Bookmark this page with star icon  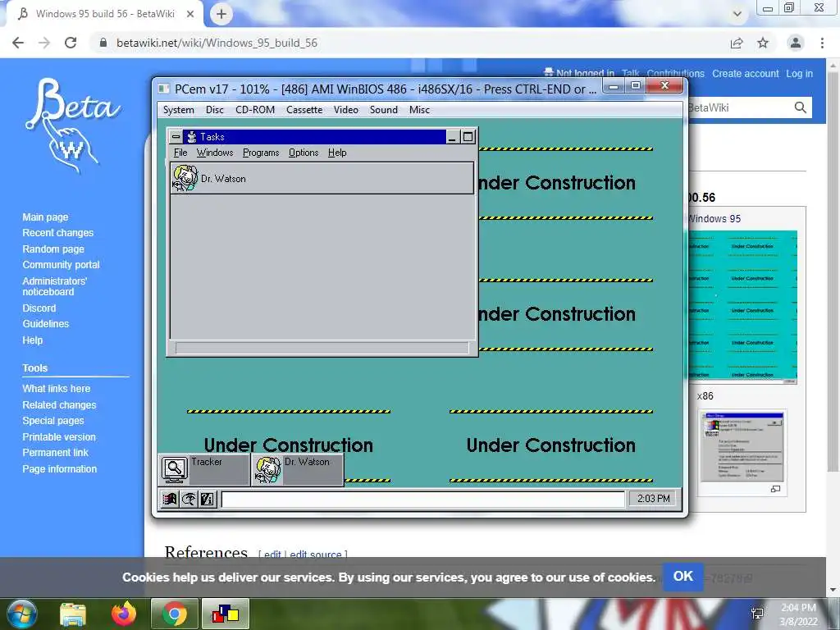pos(763,43)
